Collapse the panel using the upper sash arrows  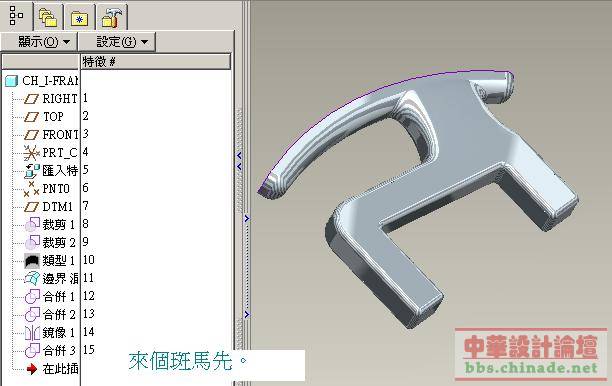tap(239, 161)
